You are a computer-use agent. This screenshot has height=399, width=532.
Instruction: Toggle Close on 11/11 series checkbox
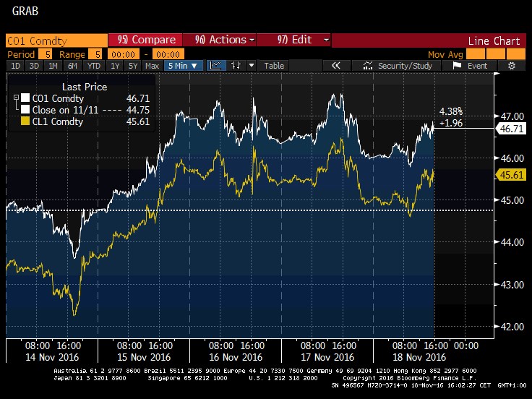tap(26, 110)
